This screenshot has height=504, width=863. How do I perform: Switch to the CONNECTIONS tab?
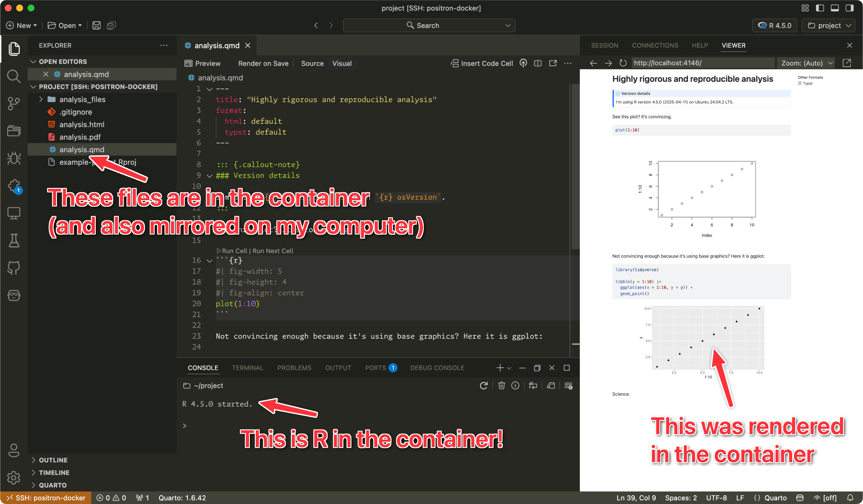tap(655, 45)
